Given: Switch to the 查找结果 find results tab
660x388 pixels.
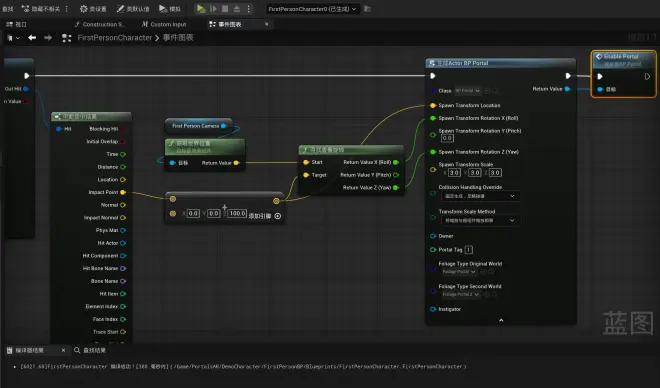Looking at the screenshot, I should (90, 350).
